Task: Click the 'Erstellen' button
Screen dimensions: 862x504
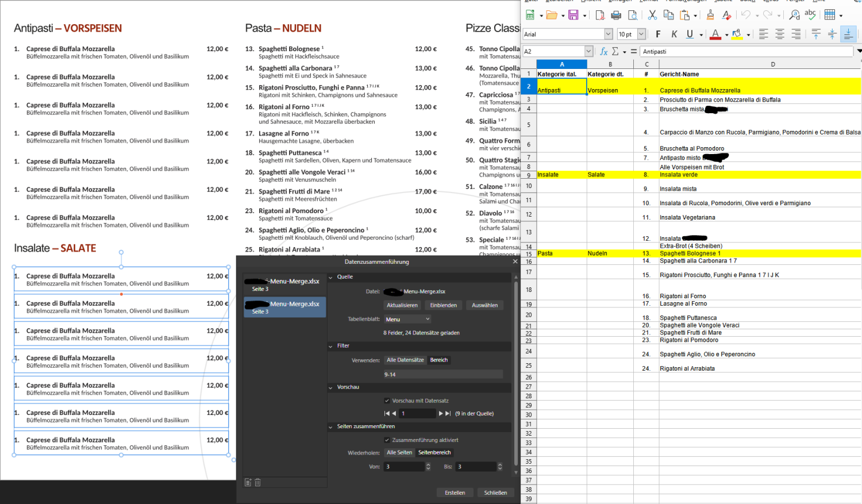Action: coord(455,493)
